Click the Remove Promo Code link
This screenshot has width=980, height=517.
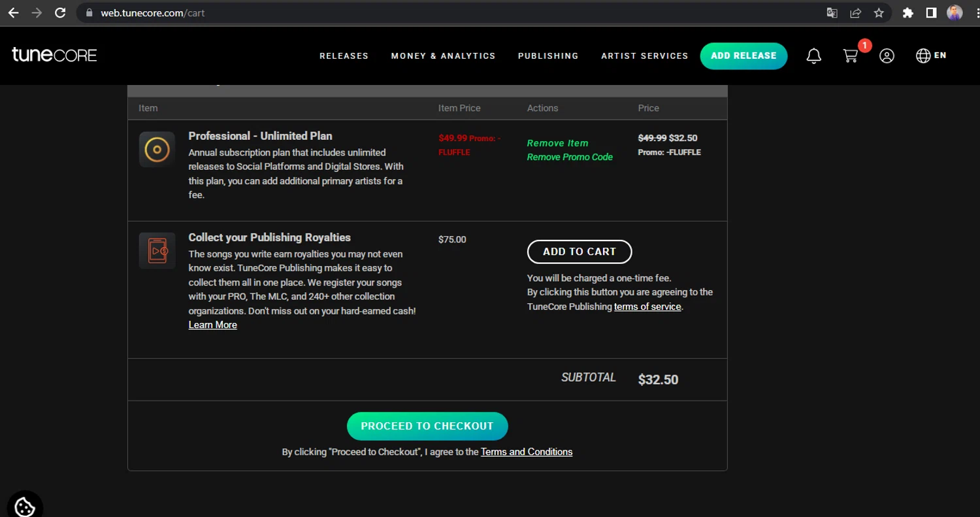(570, 157)
